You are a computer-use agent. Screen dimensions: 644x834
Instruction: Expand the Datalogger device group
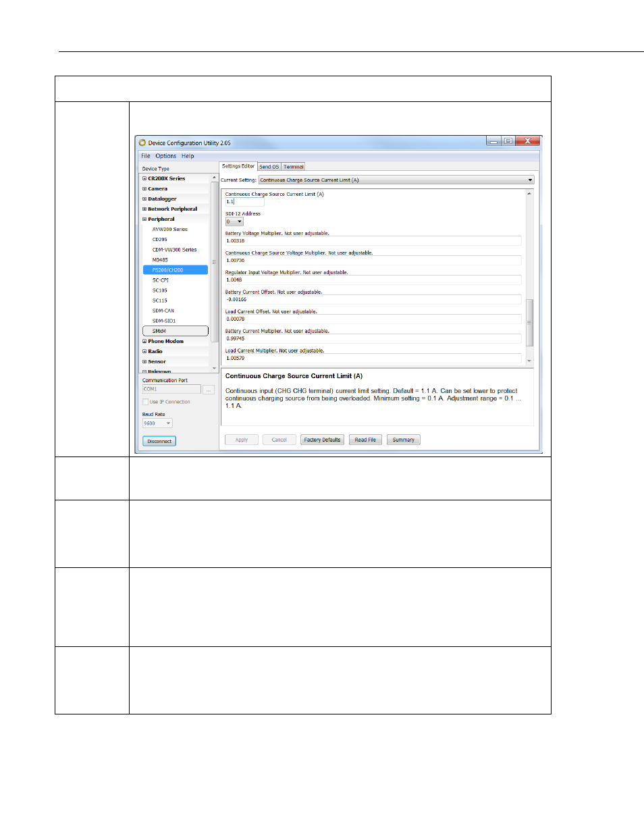[x=144, y=199]
